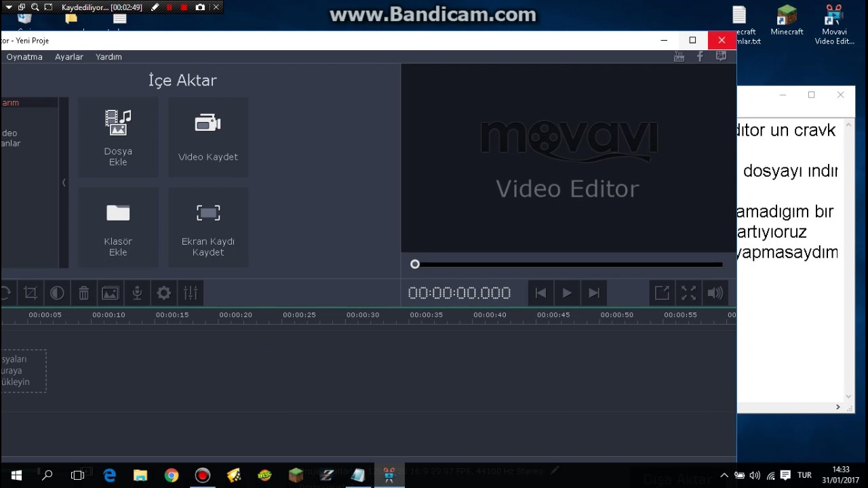Click the TUR keyboard language indicator
This screenshot has width=868, height=488.
coord(804,476)
